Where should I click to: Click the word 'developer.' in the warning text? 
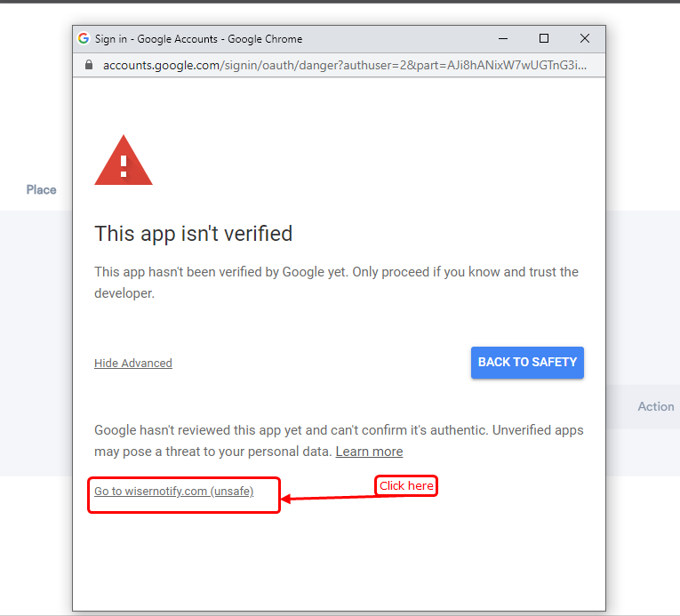pos(124,293)
